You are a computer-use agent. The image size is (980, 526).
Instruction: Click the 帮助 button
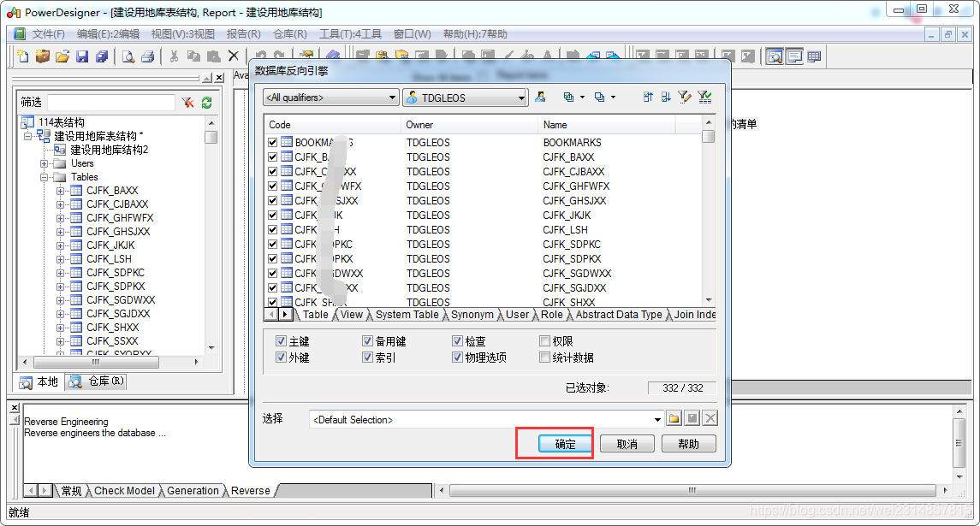(x=689, y=444)
